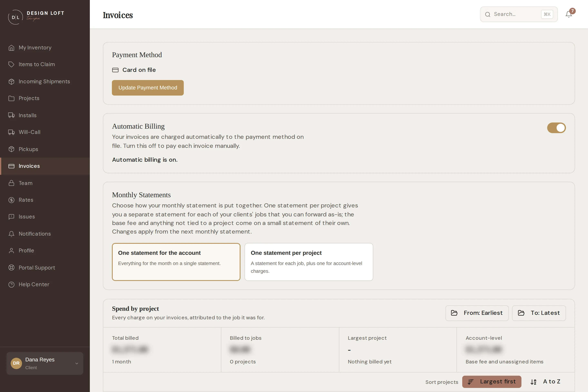
Task: Click the Card on file card icon
Action: point(115,70)
